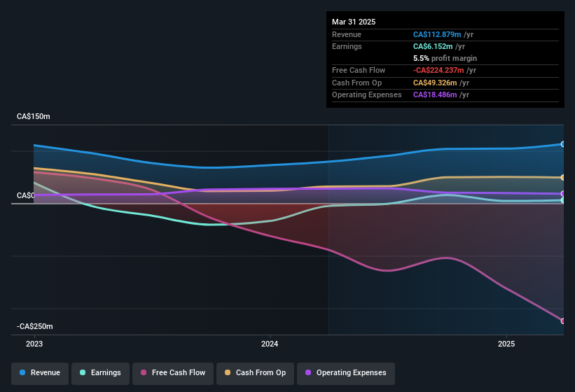The width and height of the screenshot is (575, 392).
Task: Click the purple Operating Expenses endpoint marker
Action: click(563, 194)
